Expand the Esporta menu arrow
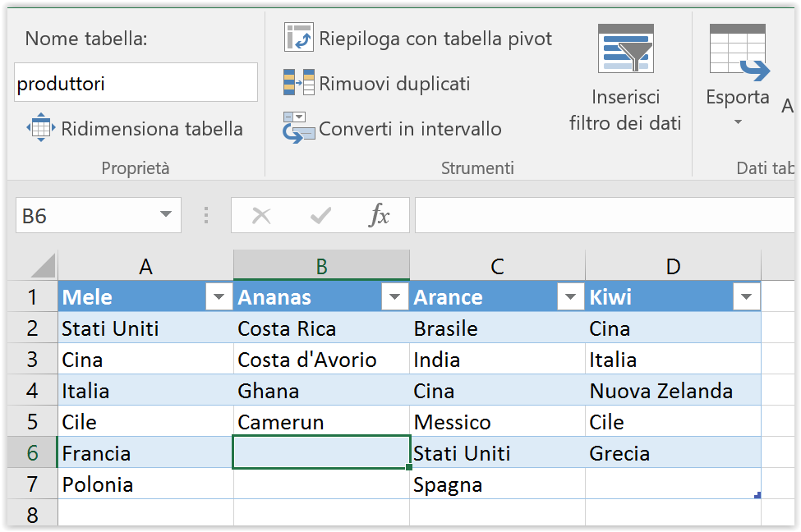The image size is (801, 532). pos(738,122)
